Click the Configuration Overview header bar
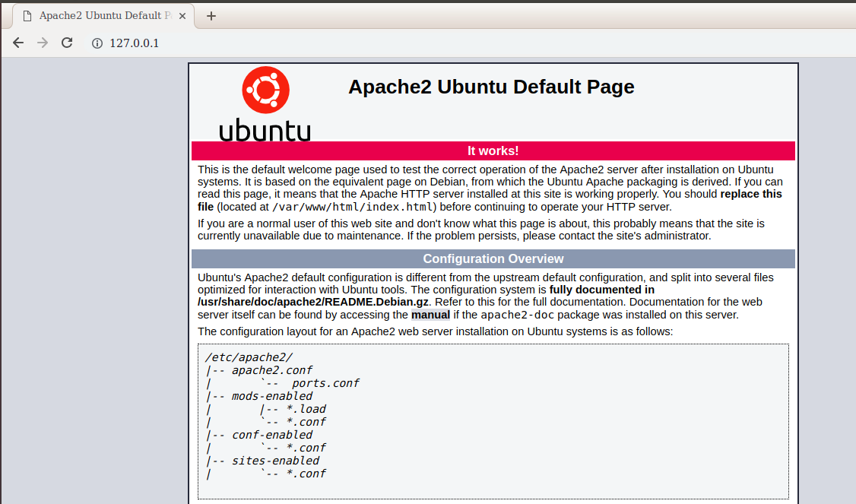The width and height of the screenshot is (856, 504). [493, 258]
